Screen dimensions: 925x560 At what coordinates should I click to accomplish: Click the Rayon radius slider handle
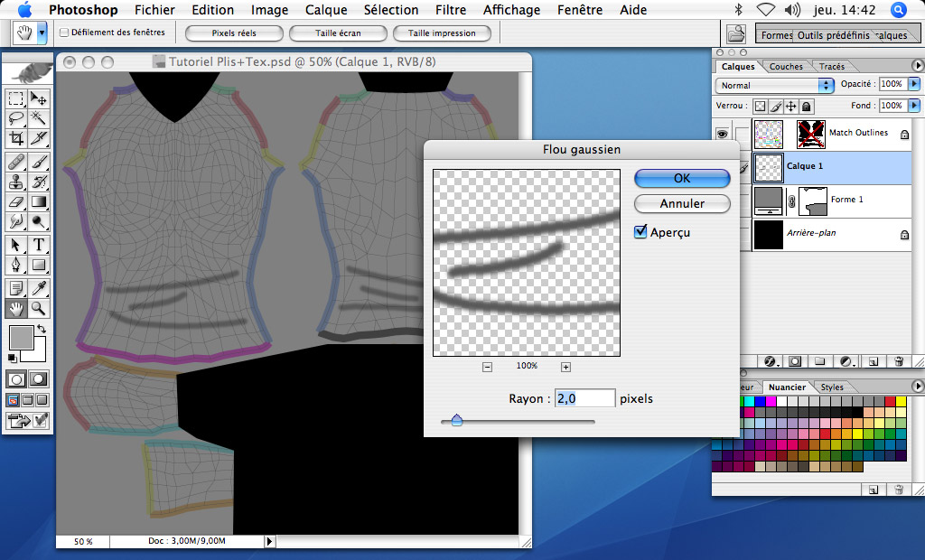point(456,420)
